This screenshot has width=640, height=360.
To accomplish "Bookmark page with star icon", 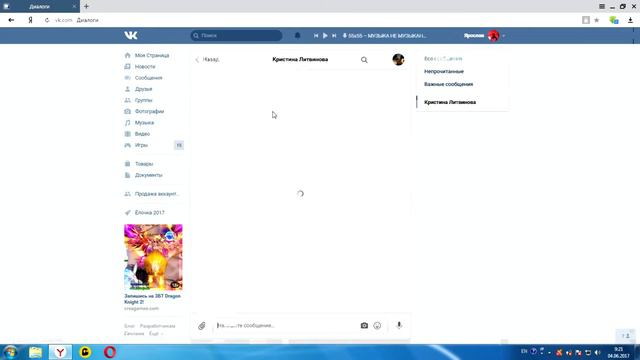I will 596,20.
